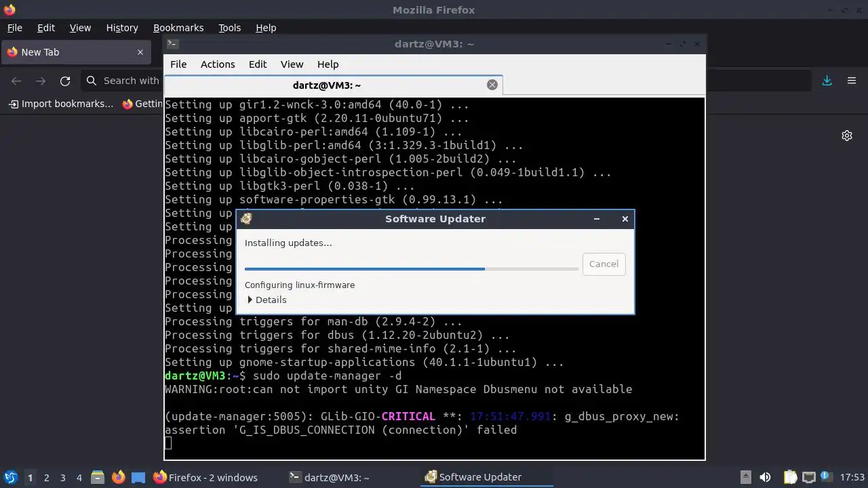Open the network connection tray icon

tap(808, 477)
